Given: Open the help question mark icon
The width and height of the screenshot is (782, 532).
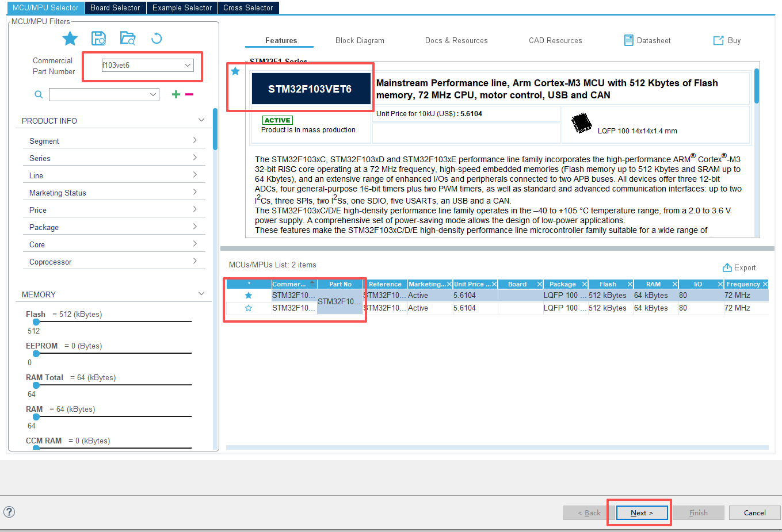Looking at the screenshot, I should (9, 512).
